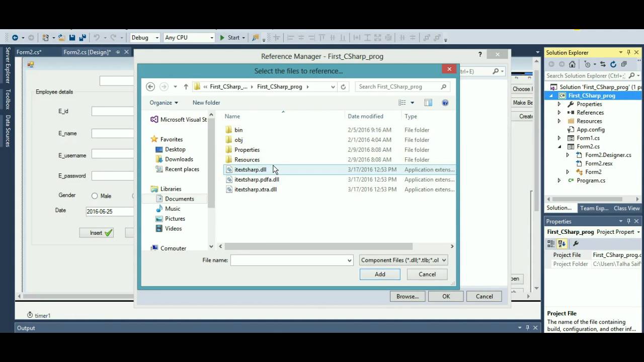The height and width of the screenshot is (362, 644).
Task: Refresh the file dialog folder view
Action: click(343, 86)
